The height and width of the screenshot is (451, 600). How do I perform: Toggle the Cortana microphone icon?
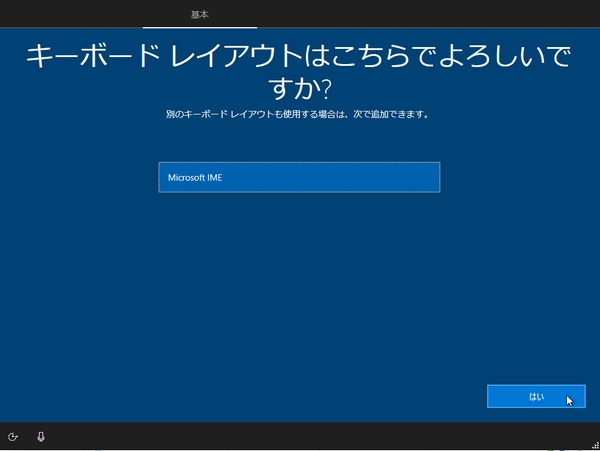41,436
